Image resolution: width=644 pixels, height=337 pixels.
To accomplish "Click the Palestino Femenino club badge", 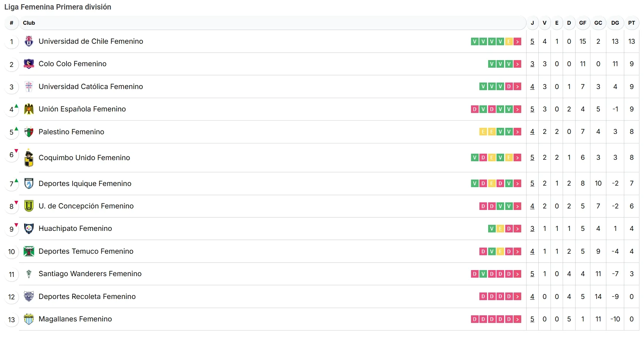I will click(29, 132).
